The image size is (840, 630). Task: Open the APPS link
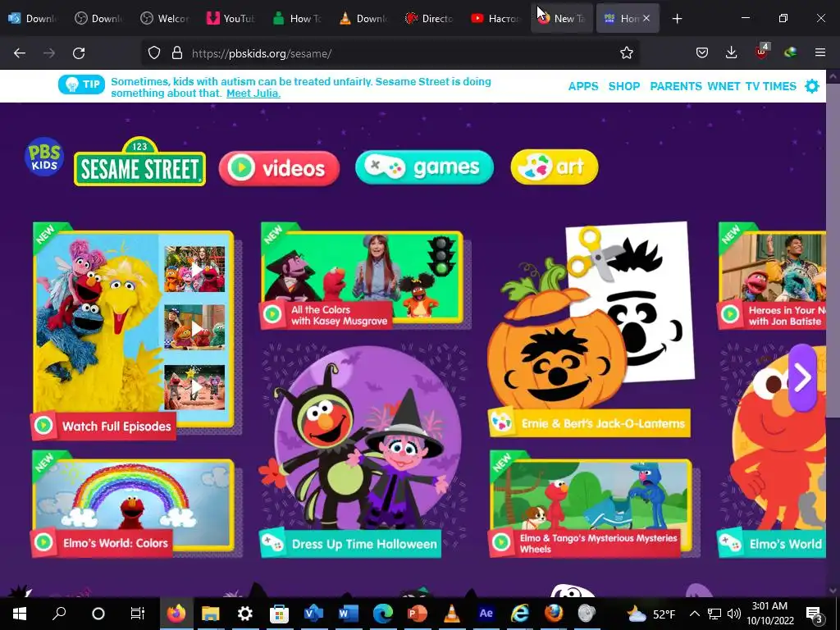click(583, 86)
